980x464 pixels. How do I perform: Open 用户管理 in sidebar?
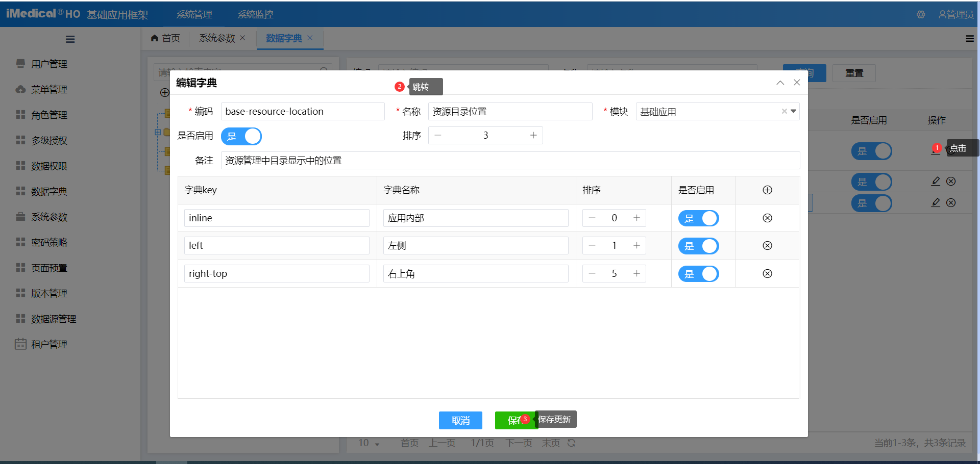49,64
